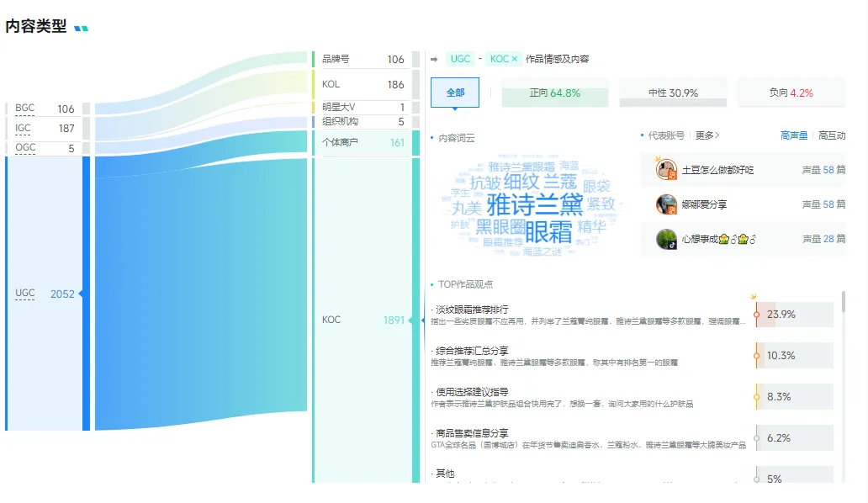Image resolution: width=868 pixels, height=503 pixels.
Task: Open 综合推荐汇总分享 viewpoint title
Action: point(472,351)
